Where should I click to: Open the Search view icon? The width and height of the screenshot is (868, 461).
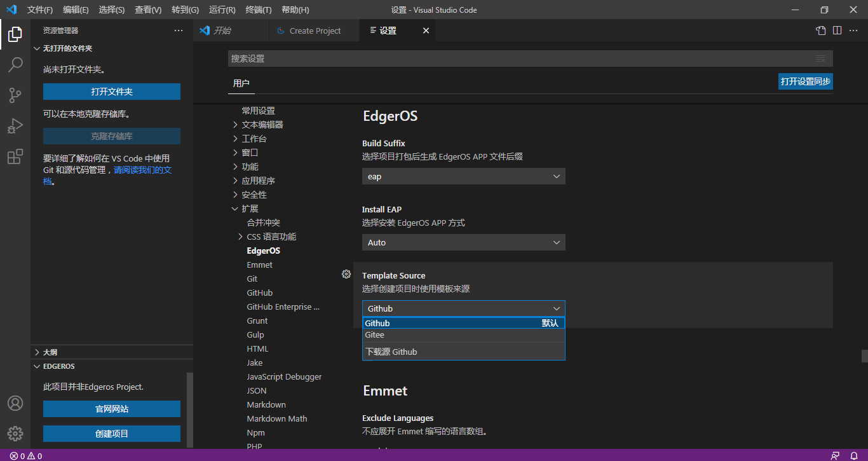(x=15, y=65)
